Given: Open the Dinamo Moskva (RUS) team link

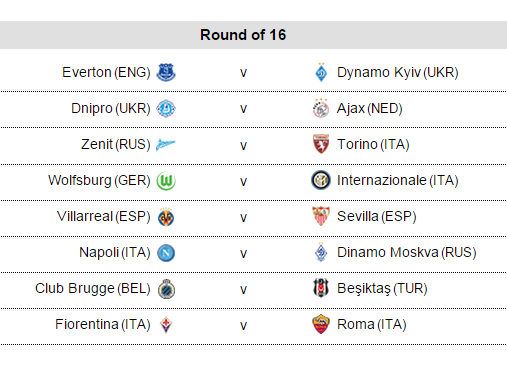Looking at the screenshot, I should [407, 252].
